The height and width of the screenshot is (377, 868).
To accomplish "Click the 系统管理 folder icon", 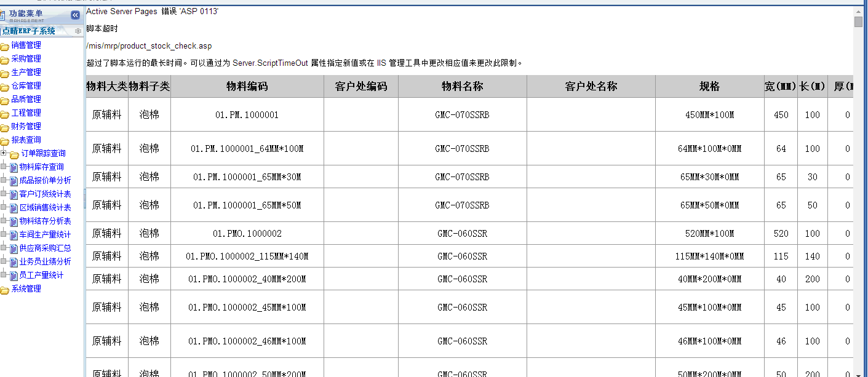I will 5,289.
